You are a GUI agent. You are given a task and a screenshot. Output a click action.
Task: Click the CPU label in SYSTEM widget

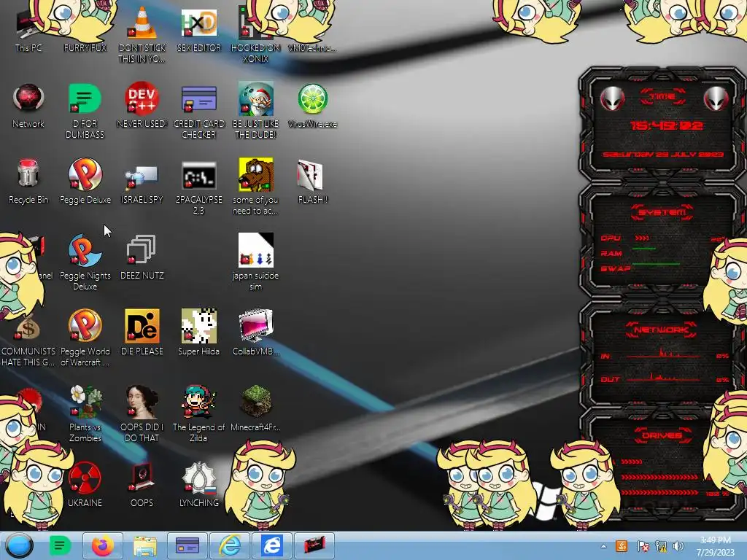(x=611, y=238)
